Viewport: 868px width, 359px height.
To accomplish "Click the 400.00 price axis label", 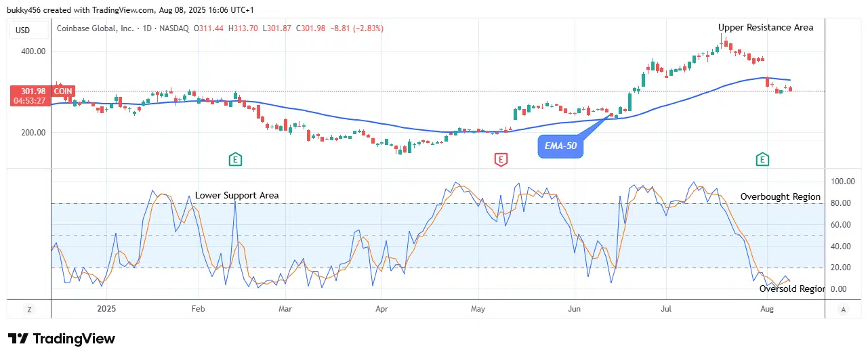I will tap(33, 51).
